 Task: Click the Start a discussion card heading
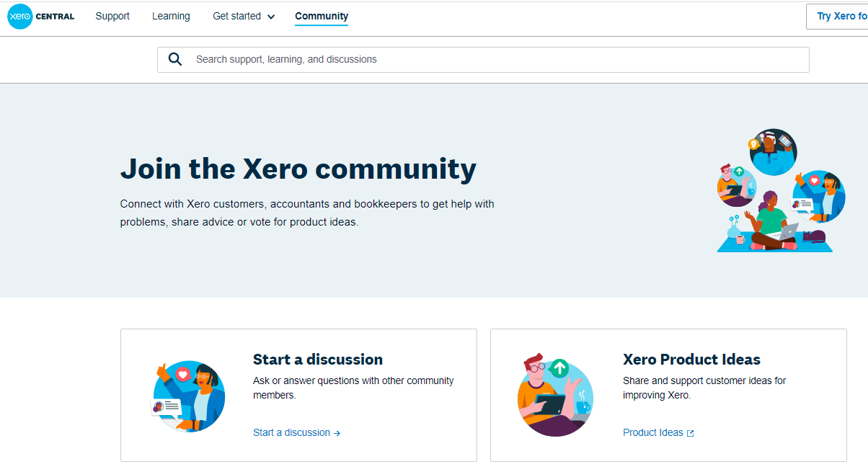[318, 360]
